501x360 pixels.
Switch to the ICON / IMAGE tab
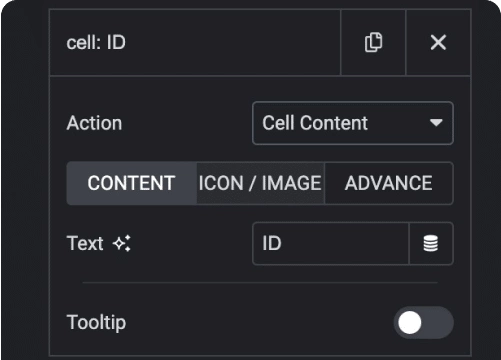[x=260, y=183]
